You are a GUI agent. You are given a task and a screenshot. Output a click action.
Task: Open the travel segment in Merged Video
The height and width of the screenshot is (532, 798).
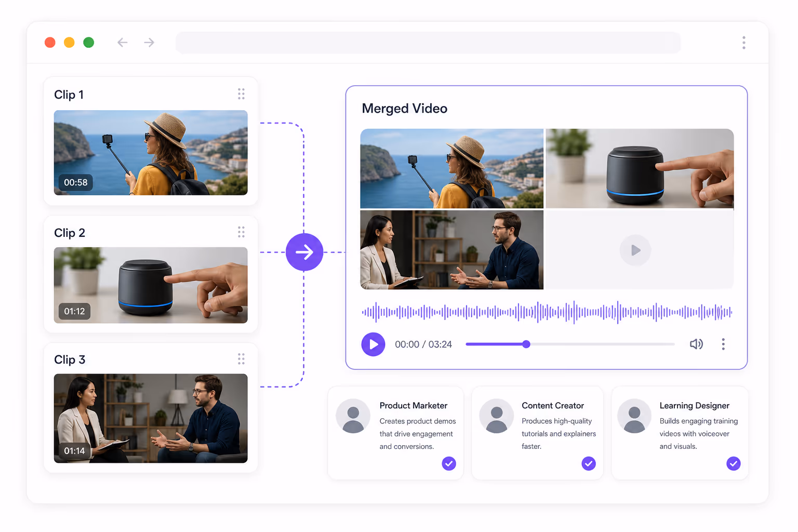(452, 168)
